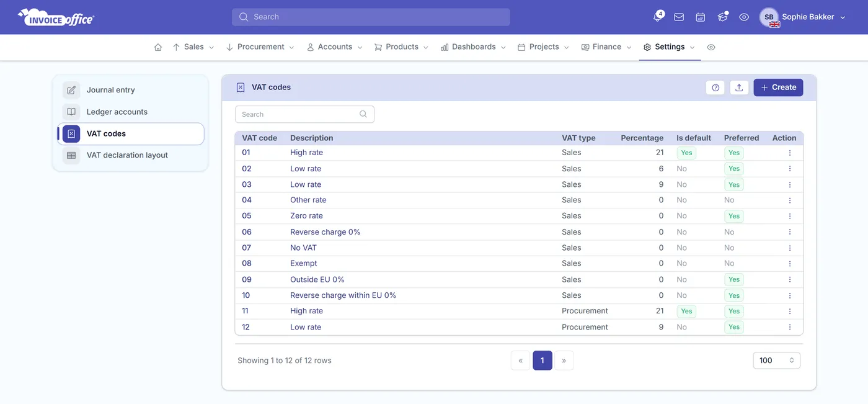868x404 pixels.
Task: Expand the Sales menu
Action: [x=193, y=47]
